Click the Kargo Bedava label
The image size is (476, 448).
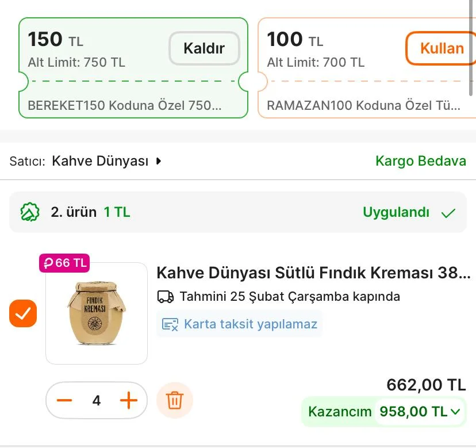[x=420, y=161]
